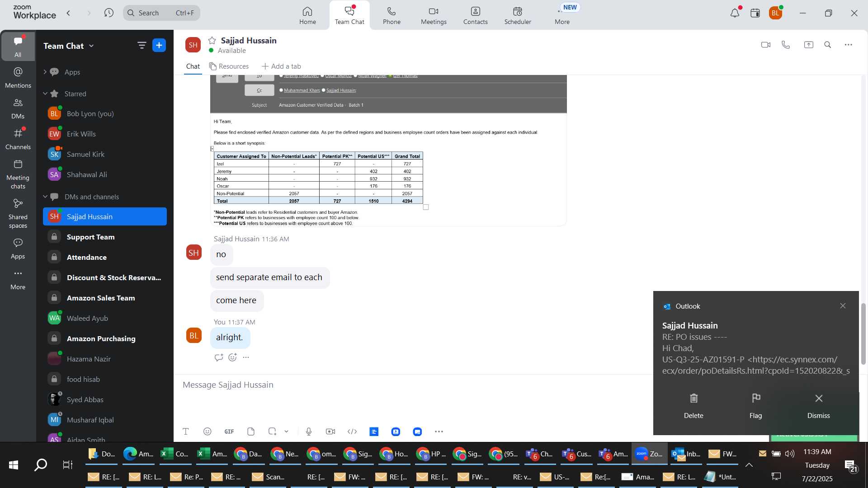Open Windows notification center
This screenshot has height=488, width=868.
(x=851, y=465)
